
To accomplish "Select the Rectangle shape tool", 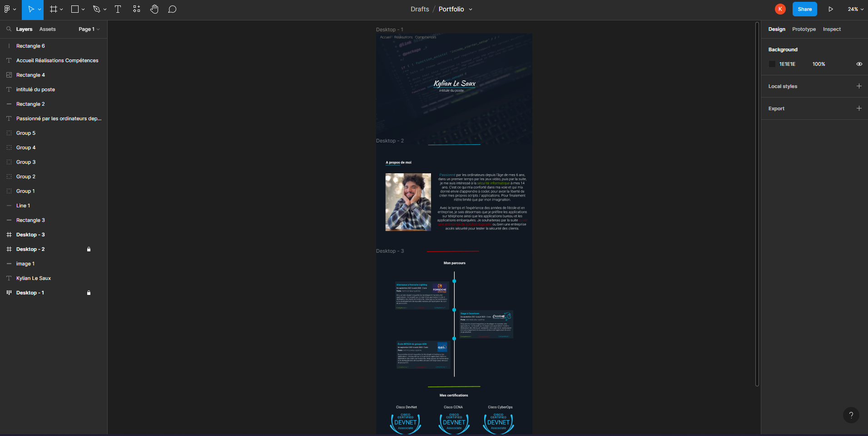I will point(75,9).
